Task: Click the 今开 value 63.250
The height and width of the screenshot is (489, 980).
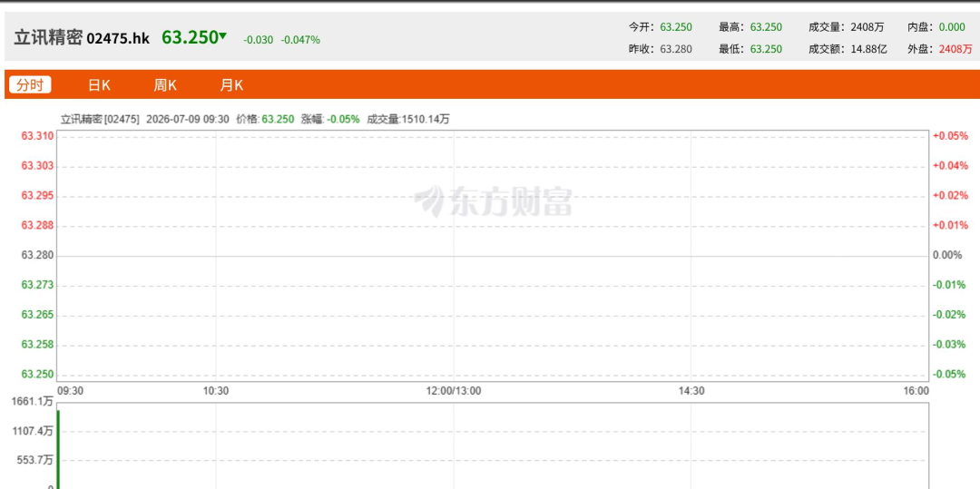Action: [676, 27]
